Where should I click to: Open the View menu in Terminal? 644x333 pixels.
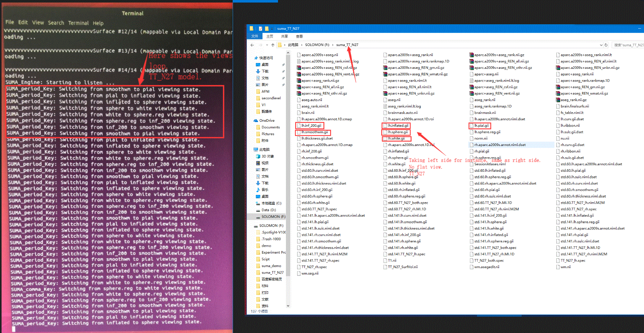coord(38,22)
